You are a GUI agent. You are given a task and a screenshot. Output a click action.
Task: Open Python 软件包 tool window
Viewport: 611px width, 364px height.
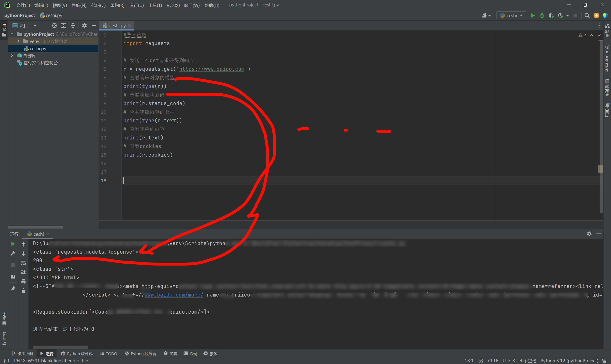coord(77,354)
